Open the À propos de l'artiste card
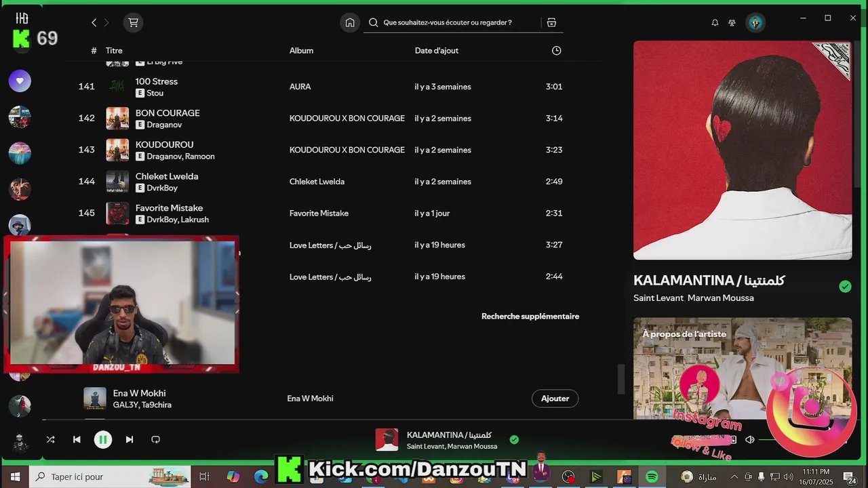The height and width of the screenshot is (488, 868). 743,368
